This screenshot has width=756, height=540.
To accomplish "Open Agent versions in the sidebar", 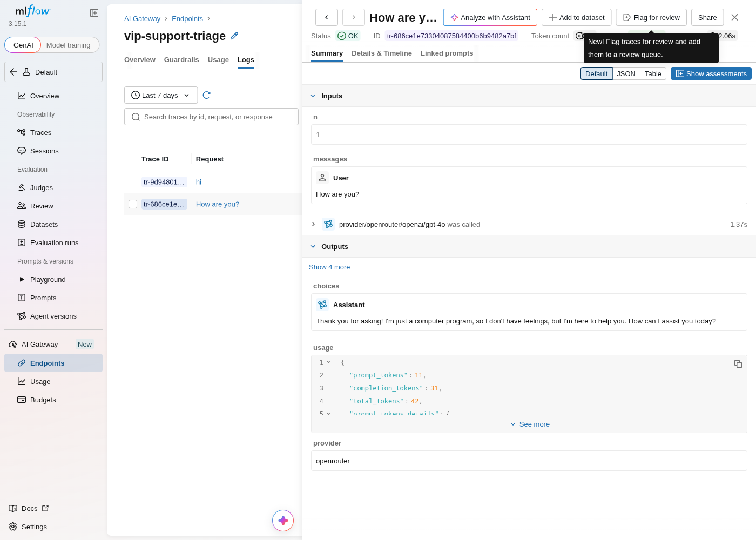I will point(53,316).
